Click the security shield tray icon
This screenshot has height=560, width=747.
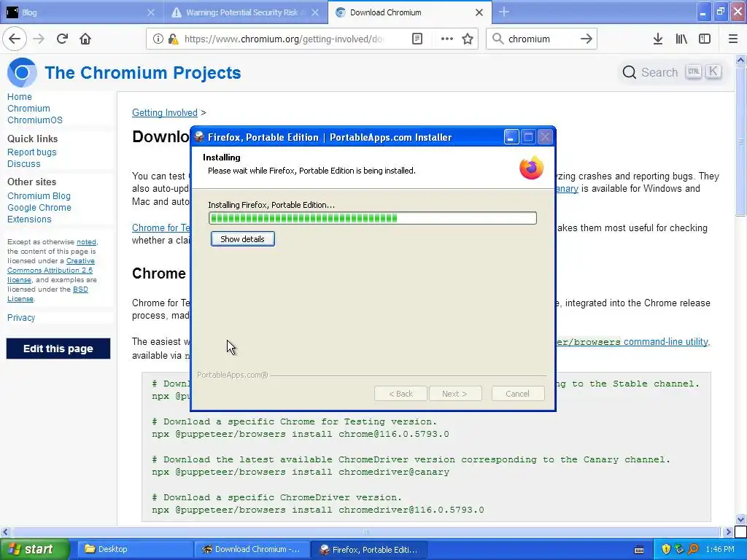coord(666,549)
